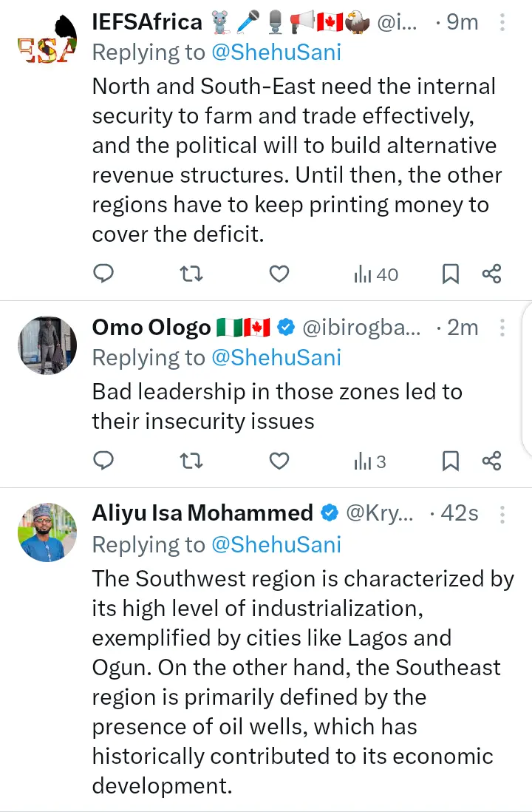This screenshot has height=812, width=532.
Task: Like Omo Ologo's tweet
Action: coord(279,461)
